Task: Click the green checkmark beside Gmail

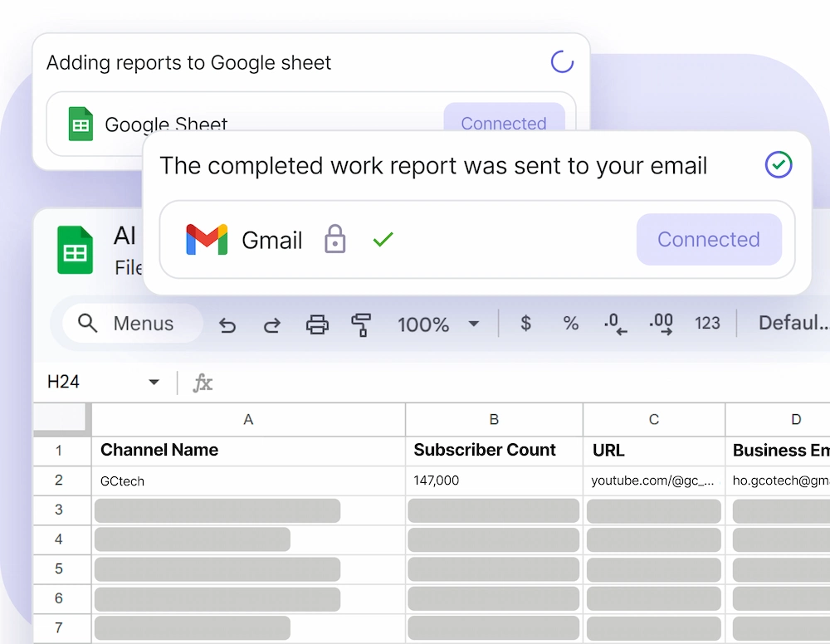Action: click(x=383, y=239)
